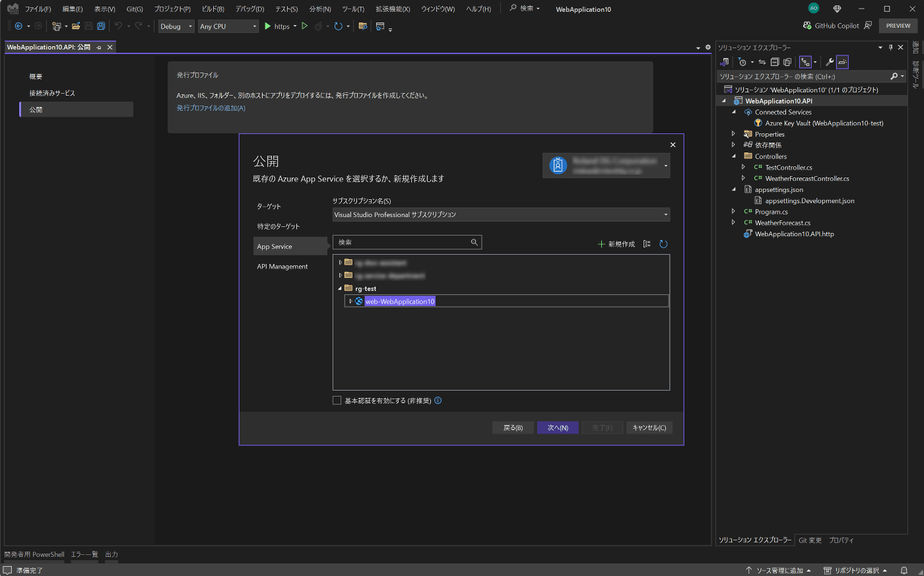Open the Any CPU platform dropdown
Screen dimensions: 924x576
tap(228, 26)
